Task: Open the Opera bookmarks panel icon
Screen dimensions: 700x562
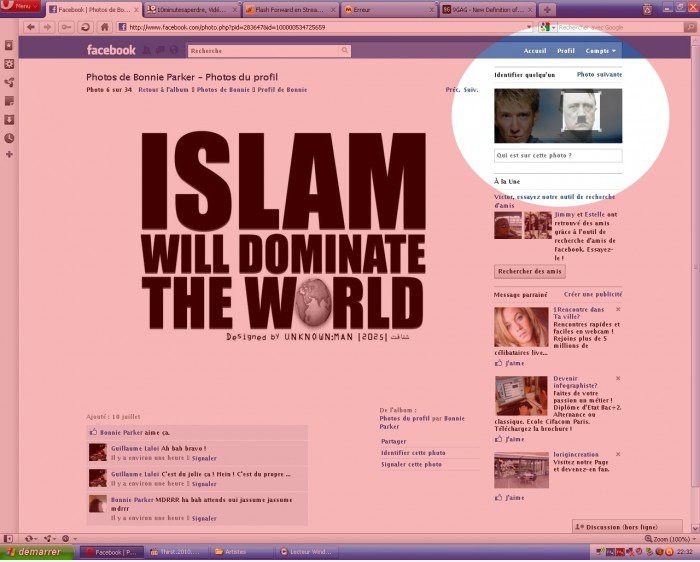Action: [9, 45]
